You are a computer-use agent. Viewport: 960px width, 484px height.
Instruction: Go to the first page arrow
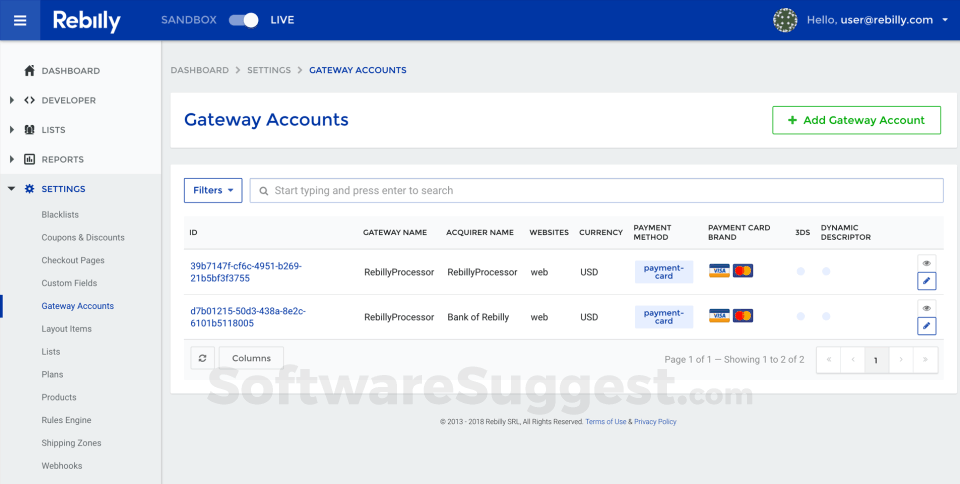(x=829, y=359)
